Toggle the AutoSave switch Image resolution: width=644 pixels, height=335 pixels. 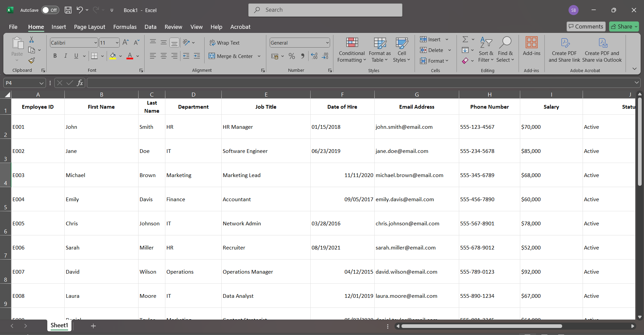point(50,10)
